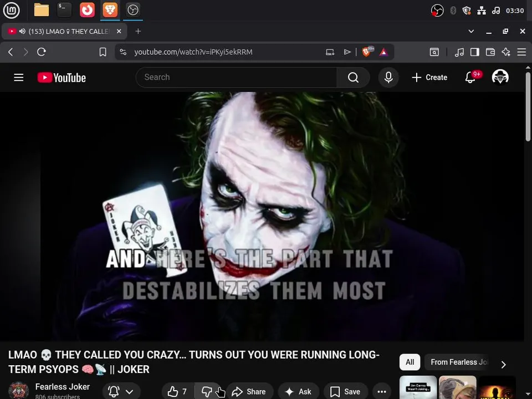View site information icon in address bar
This screenshot has height=399, width=532.
(123, 52)
